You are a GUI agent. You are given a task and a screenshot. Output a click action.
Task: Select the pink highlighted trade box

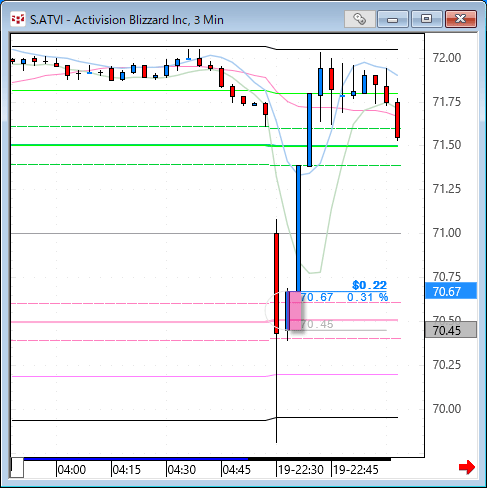[295, 311]
